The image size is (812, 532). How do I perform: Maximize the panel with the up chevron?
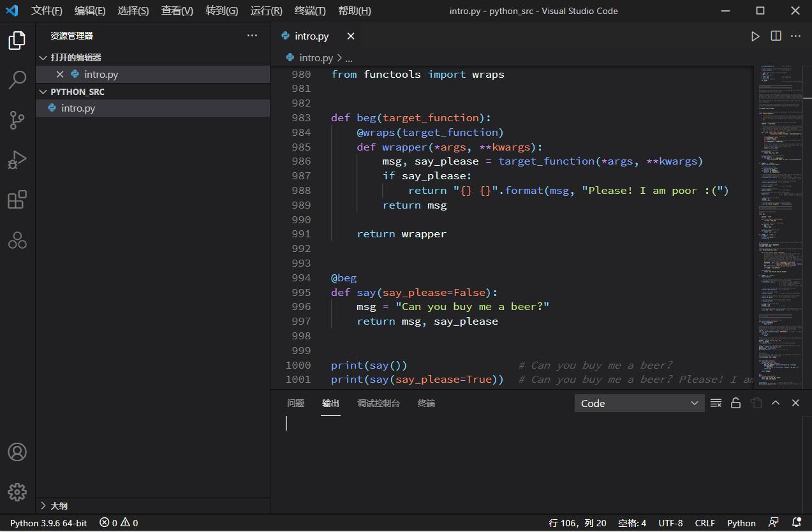pyautogui.click(x=776, y=403)
